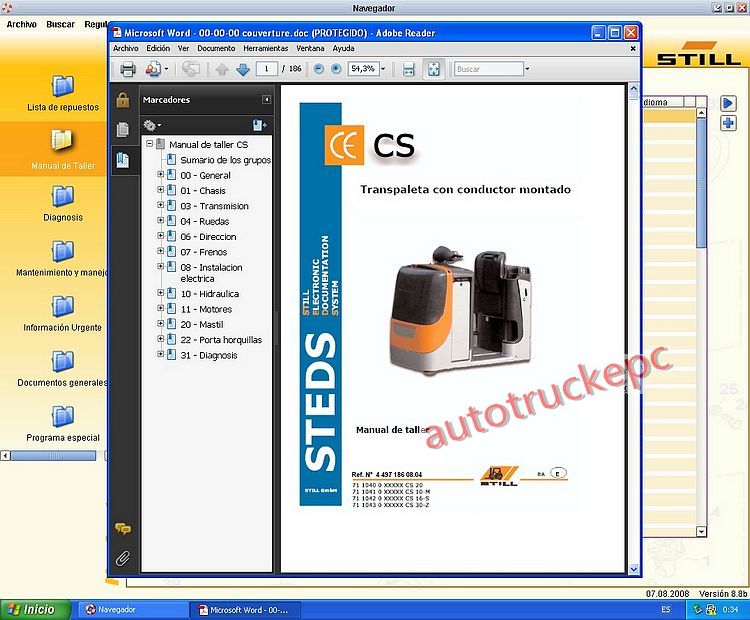Expand the 10 - Hidraulica bookmark
This screenshot has height=620, width=750.
(161, 293)
